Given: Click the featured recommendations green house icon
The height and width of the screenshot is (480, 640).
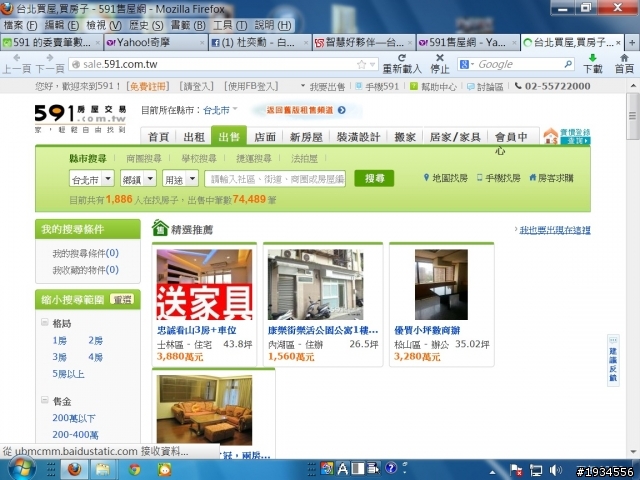Looking at the screenshot, I should (x=160, y=228).
